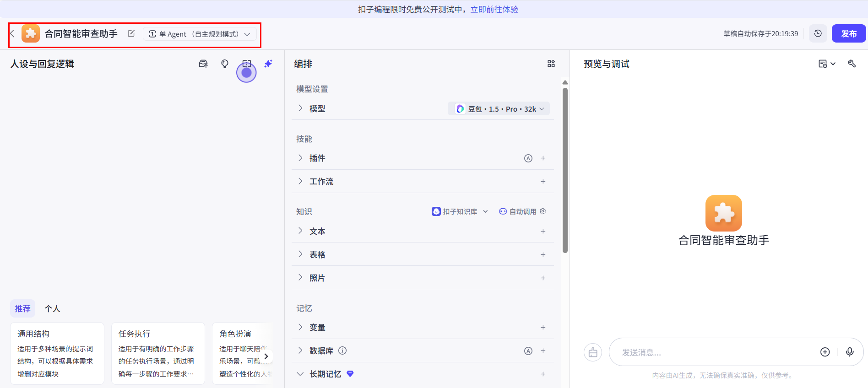Click the 'A' icon in 数据库 row

click(528, 351)
